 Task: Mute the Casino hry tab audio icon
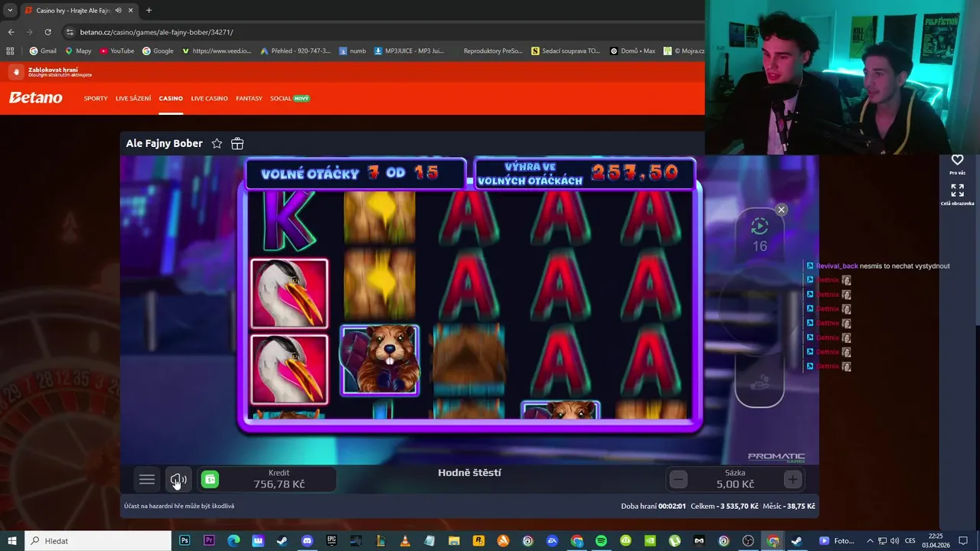tap(118, 11)
